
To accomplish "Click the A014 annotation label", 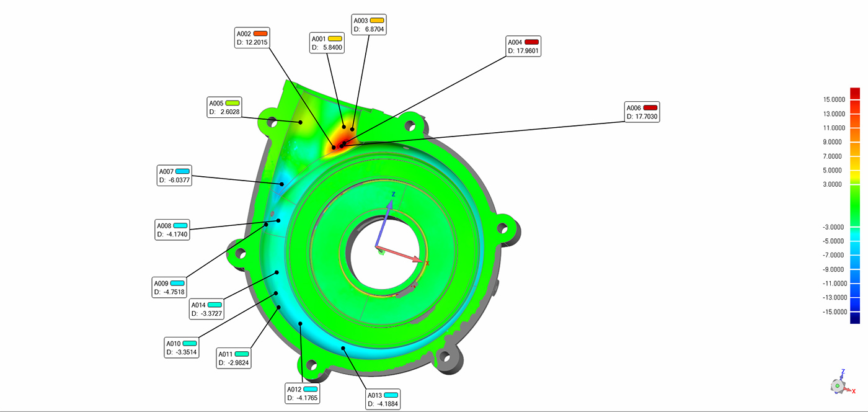I will (x=206, y=309).
